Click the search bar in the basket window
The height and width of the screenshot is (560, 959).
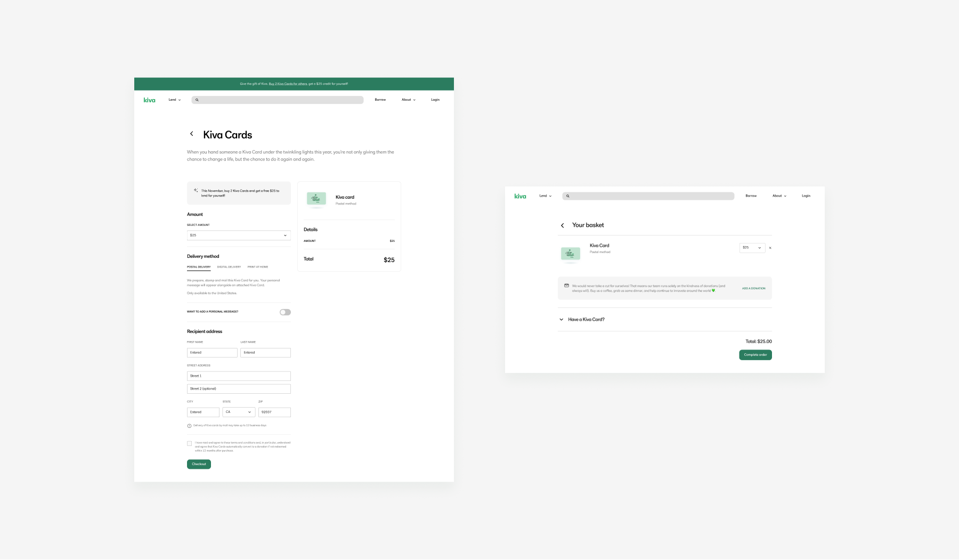(x=648, y=196)
